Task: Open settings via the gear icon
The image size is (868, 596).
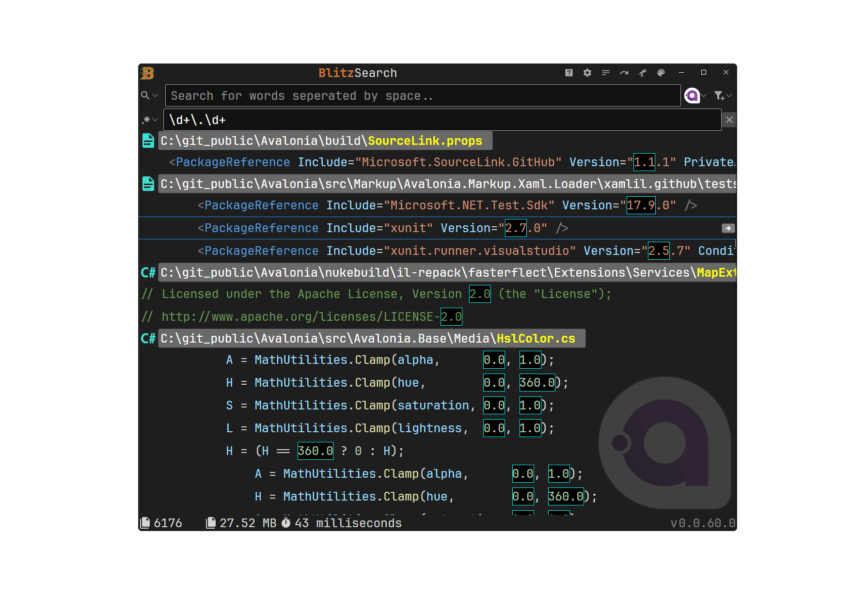Action: (587, 73)
